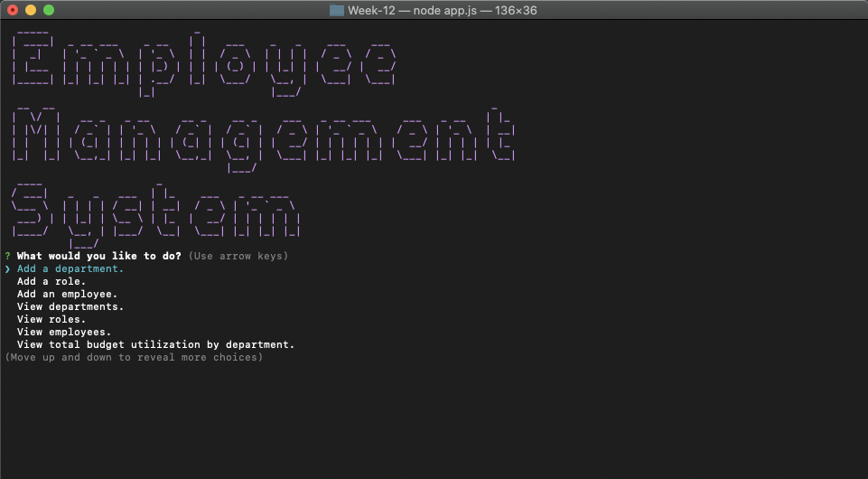Screen dimensions: 868x479
Task: Select 'View roles.' choice
Action: tap(51, 320)
